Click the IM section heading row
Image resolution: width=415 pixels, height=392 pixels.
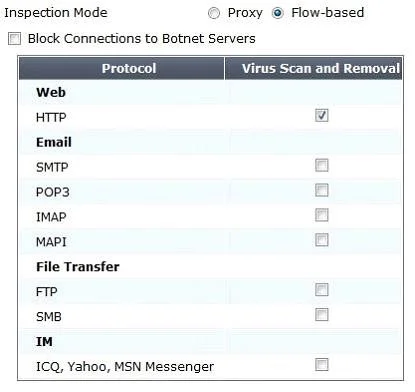tap(211, 342)
